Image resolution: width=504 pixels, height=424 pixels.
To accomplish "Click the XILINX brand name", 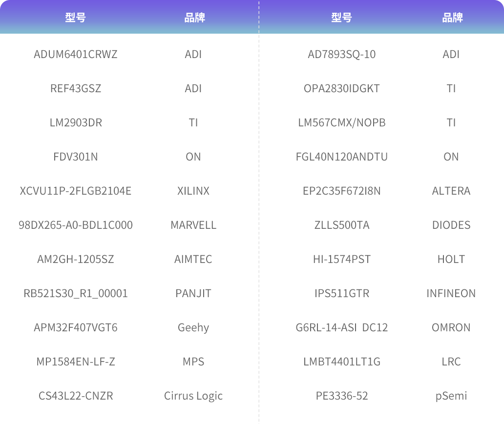I will (x=193, y=191).
